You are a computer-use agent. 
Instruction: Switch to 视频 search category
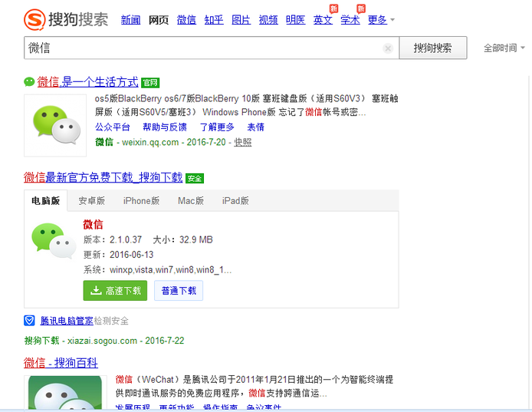268,20
